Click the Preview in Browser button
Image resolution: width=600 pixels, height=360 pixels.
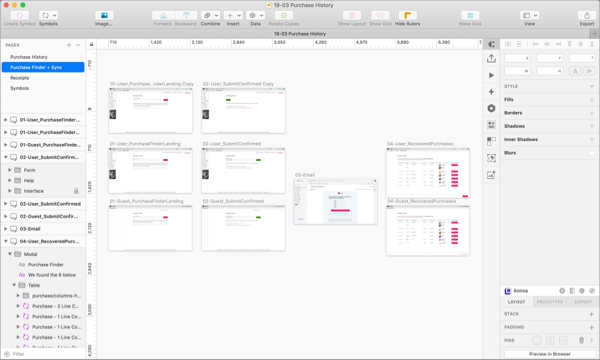point(549,354)
